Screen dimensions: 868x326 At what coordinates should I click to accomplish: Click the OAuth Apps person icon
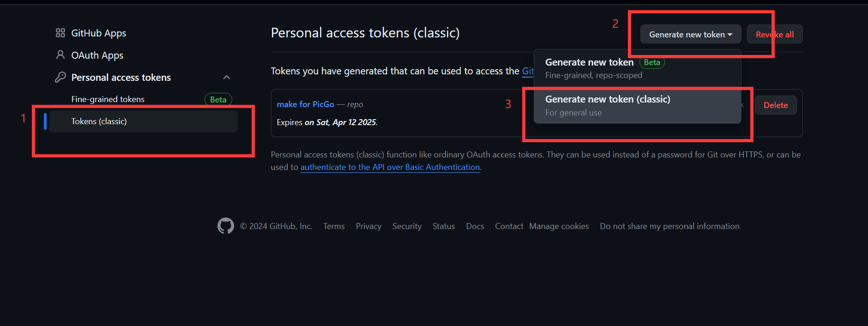coord(60,55)
